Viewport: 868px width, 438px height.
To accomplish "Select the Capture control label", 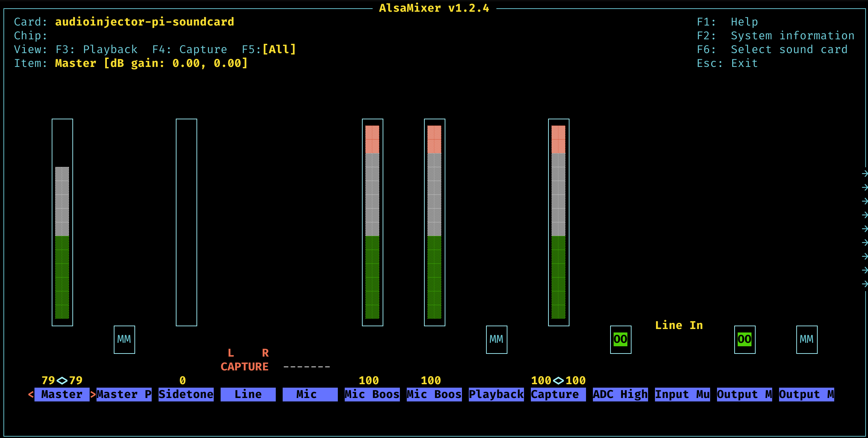I will (558, 394).
